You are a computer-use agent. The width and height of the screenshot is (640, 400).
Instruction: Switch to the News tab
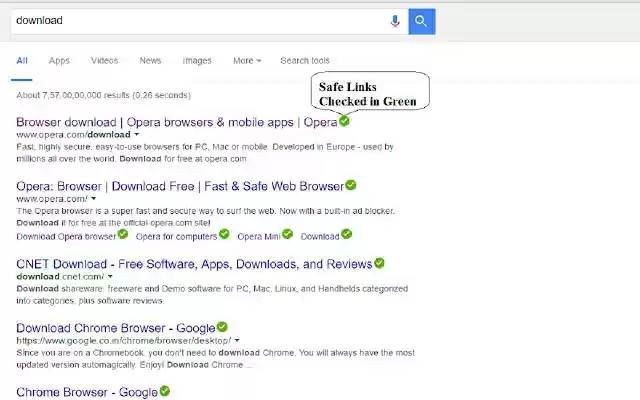click(x=150, y=61)
